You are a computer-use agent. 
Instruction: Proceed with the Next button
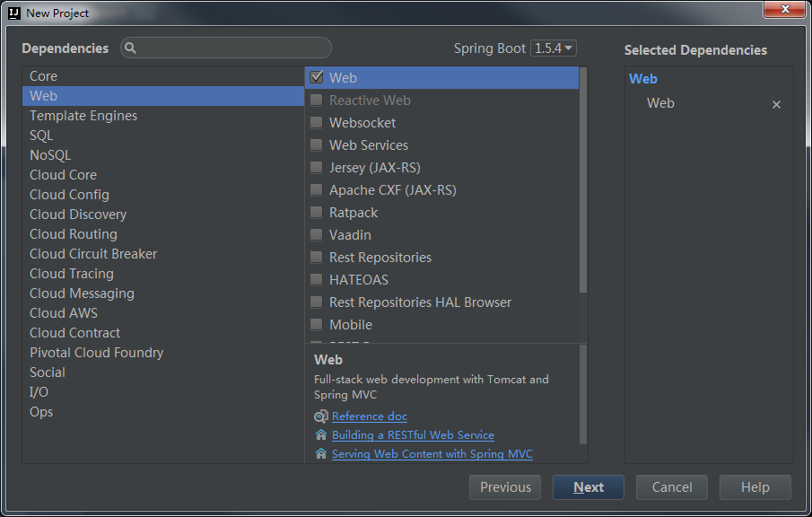(589, 487)
